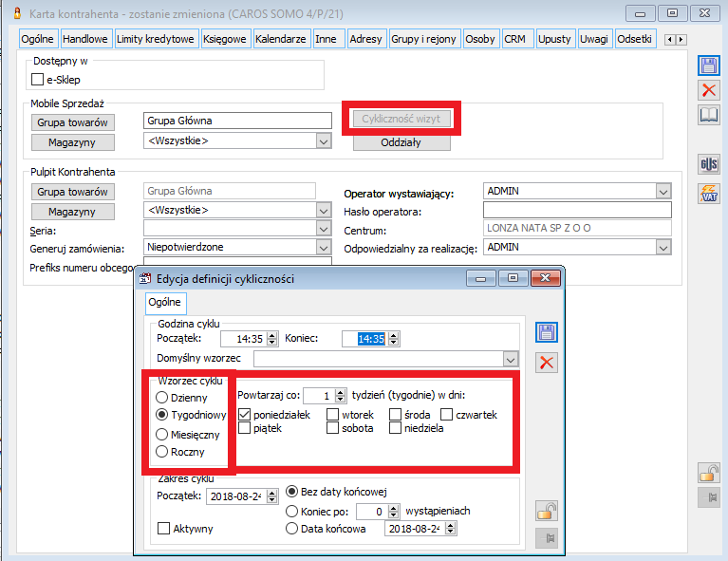The image size is (728, 561).
Task: Click the GUS lookup icon
Action: (x=708, y=163)
